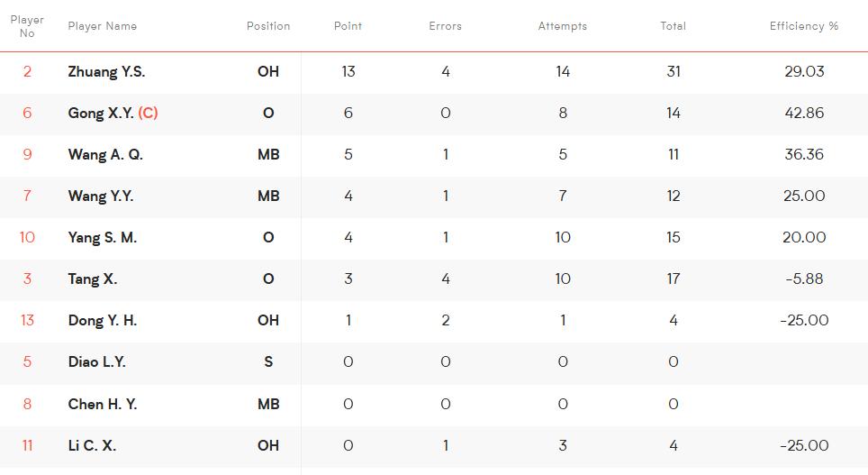Select setter Diao L.Y. row
Screen dimensions: 868x475
pyautogui.click(x=434, y=362)
